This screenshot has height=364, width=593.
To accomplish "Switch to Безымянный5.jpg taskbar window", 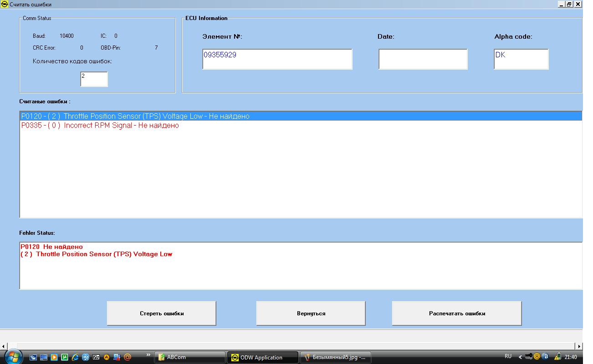I will (335, 357).
